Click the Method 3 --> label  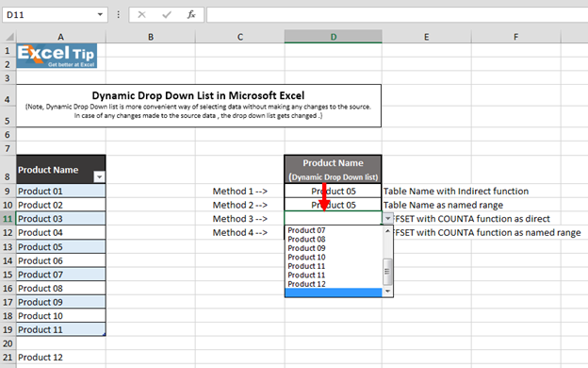pyautogui.click(x=240, y=219)
